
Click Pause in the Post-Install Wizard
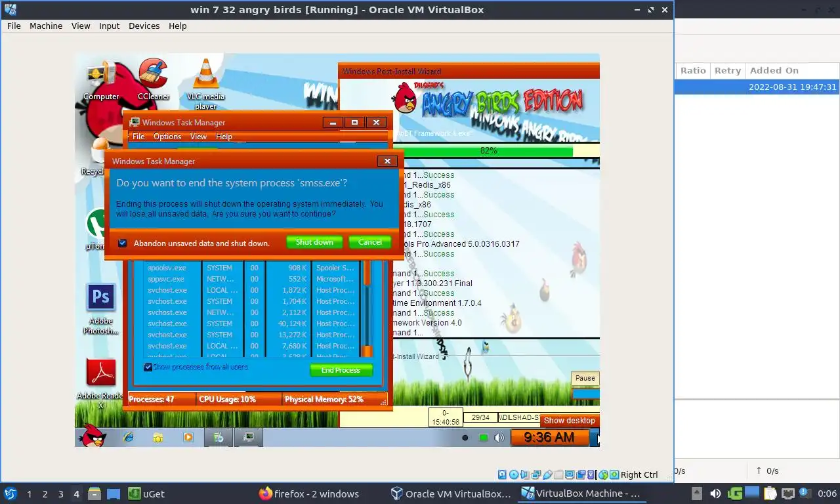585,378
